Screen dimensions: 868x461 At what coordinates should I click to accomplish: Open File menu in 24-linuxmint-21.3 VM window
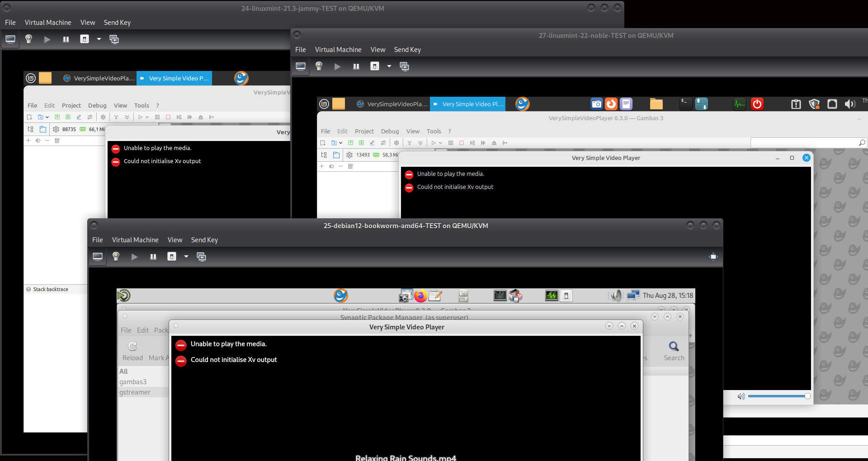pyautogui.click(x=10, y=23)
